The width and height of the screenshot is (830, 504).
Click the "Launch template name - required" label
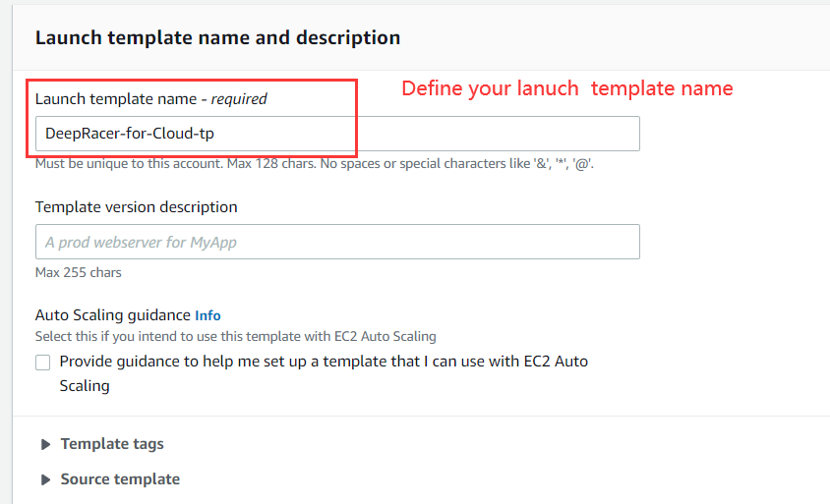150,98
